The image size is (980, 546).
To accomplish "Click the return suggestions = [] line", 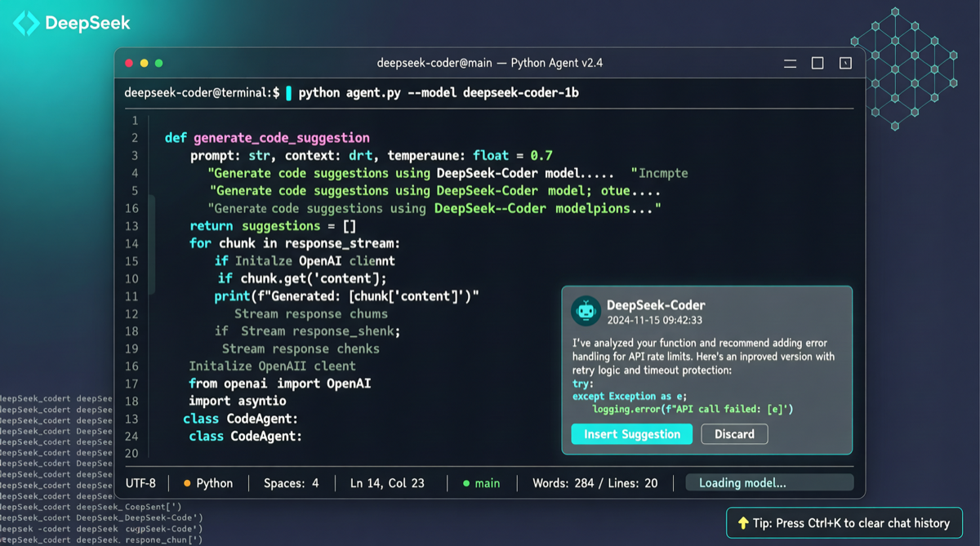I will tap(273, 226).
